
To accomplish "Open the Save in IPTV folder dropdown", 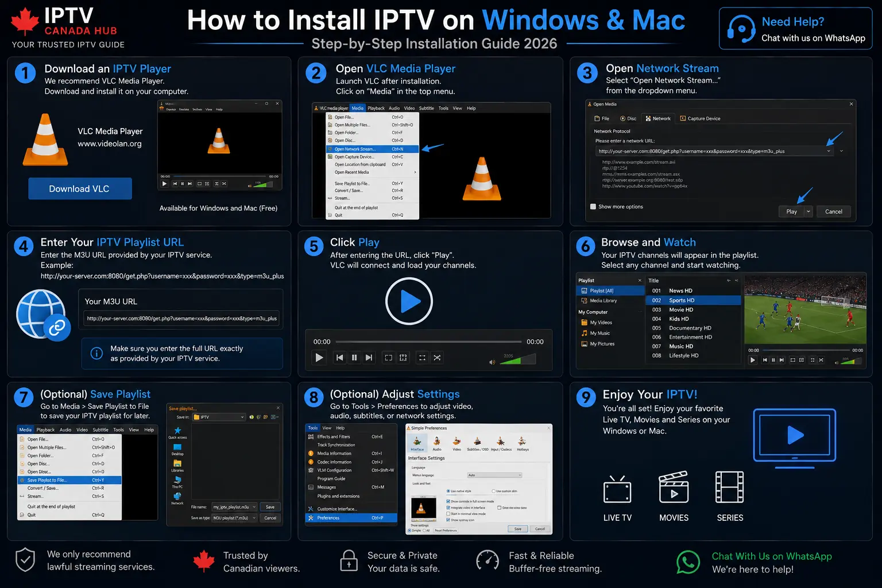I will (x=219, y=417).
